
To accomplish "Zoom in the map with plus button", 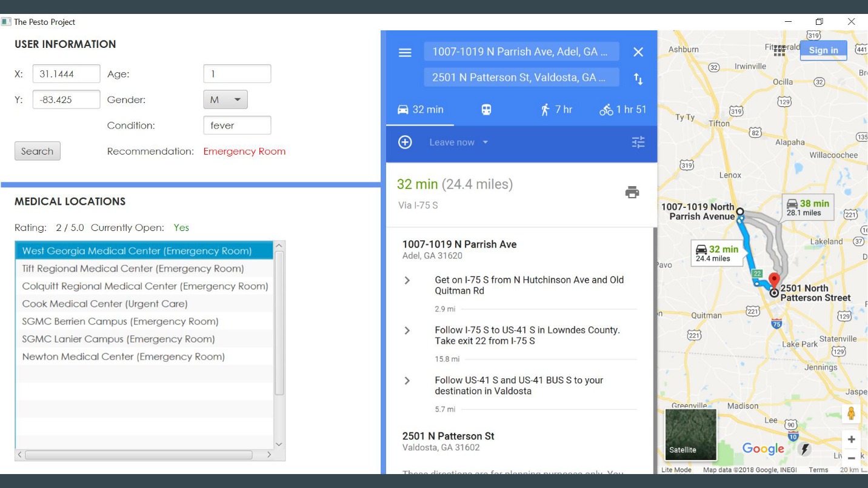I will click(851, 440).
